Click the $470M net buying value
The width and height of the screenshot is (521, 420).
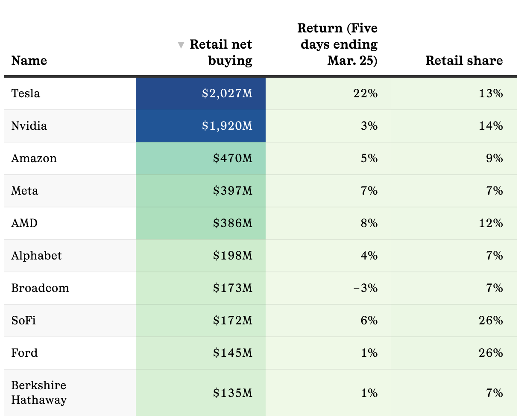pos(233,158)
